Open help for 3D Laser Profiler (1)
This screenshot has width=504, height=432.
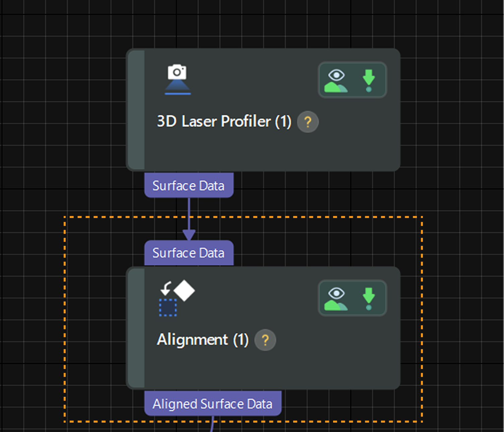(x=308, y=122)
